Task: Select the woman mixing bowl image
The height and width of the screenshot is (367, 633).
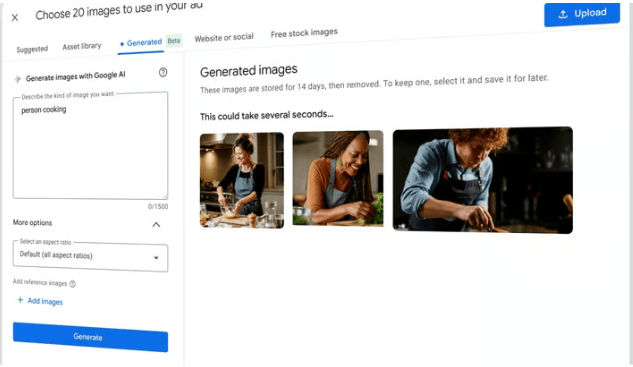Action: point(242,180)
